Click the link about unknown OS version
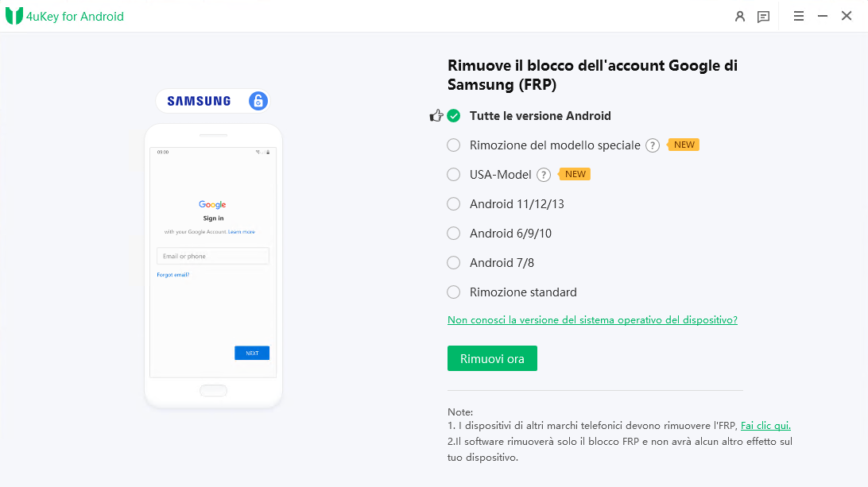Screen dimensions: 868x487 592,319
